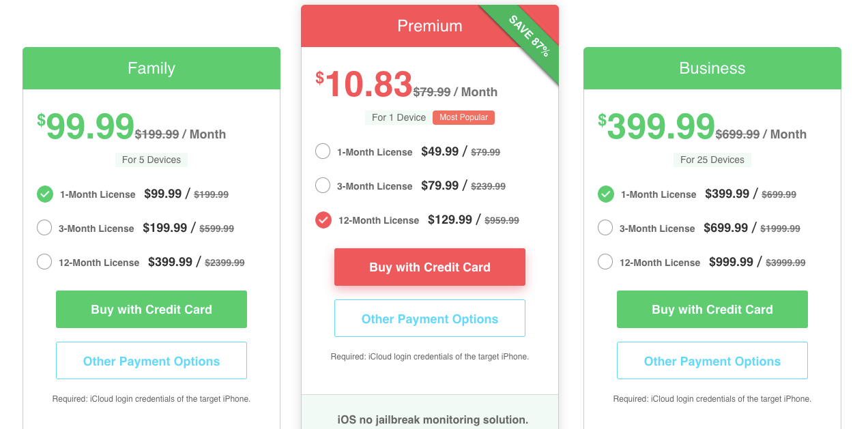
Task: Open Premium Other Payment Options
Action: tap(430, 319)
